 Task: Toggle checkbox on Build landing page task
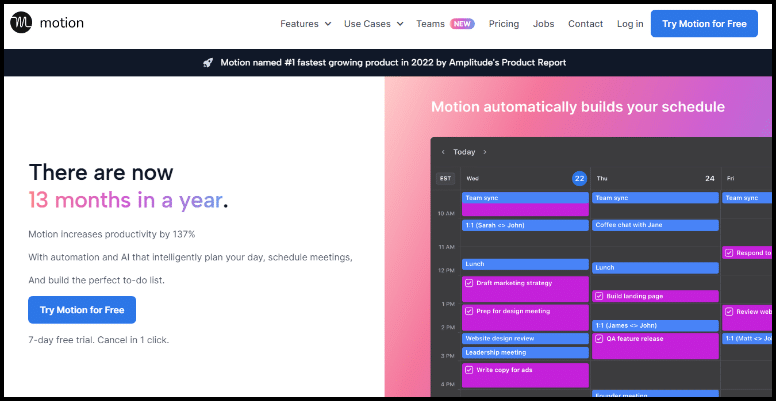tap(599, 296)
